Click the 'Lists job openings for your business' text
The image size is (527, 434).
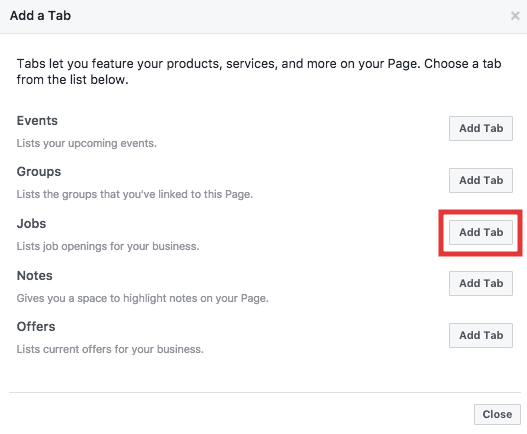coord(108,246)
